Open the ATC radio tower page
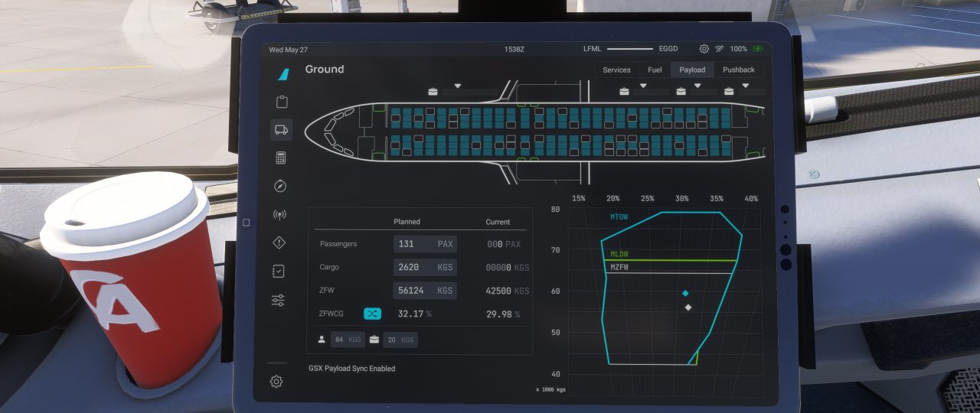 tap(280, 214)
